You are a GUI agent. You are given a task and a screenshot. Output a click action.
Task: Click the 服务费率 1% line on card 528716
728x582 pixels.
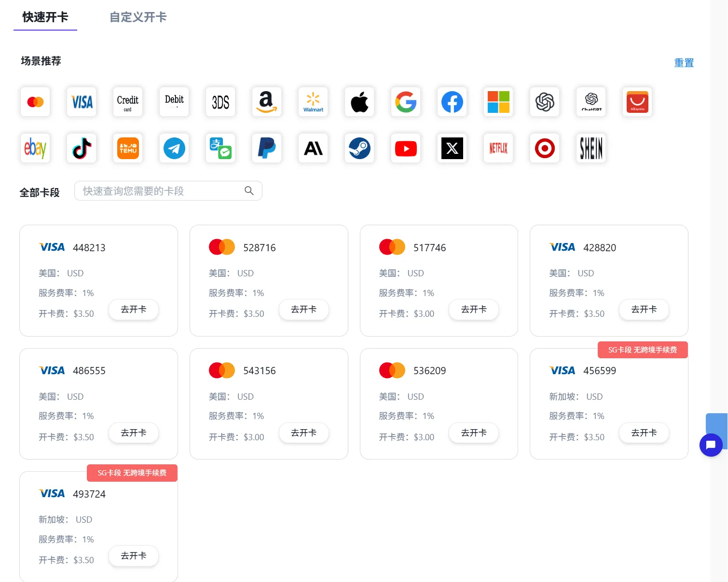(236, 293)
